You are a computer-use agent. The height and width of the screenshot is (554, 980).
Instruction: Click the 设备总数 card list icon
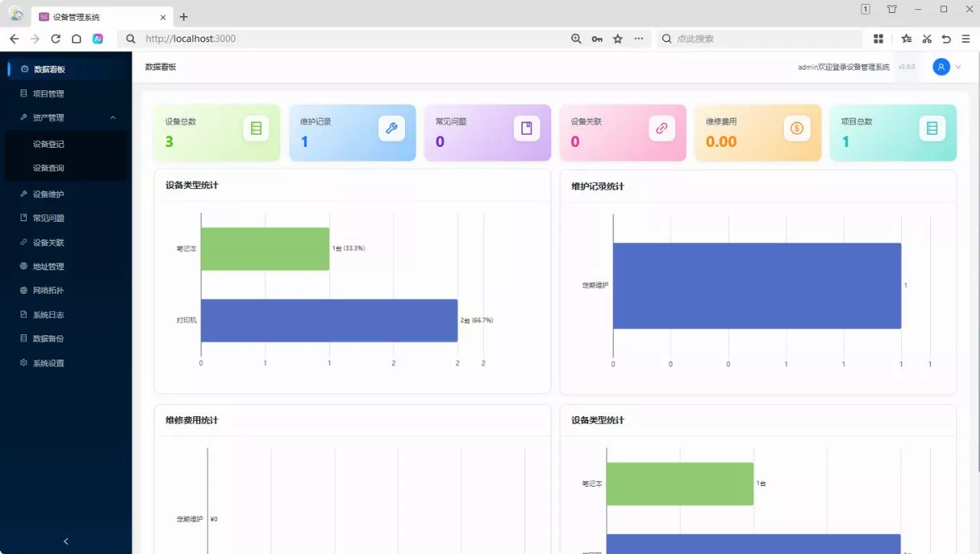[256, 129]
